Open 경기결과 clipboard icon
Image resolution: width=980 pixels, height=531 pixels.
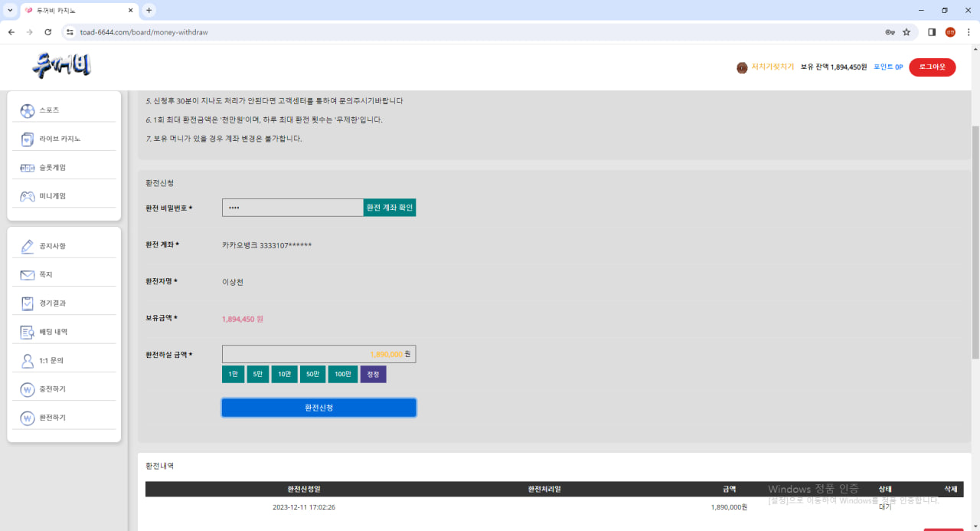point(28,303)
